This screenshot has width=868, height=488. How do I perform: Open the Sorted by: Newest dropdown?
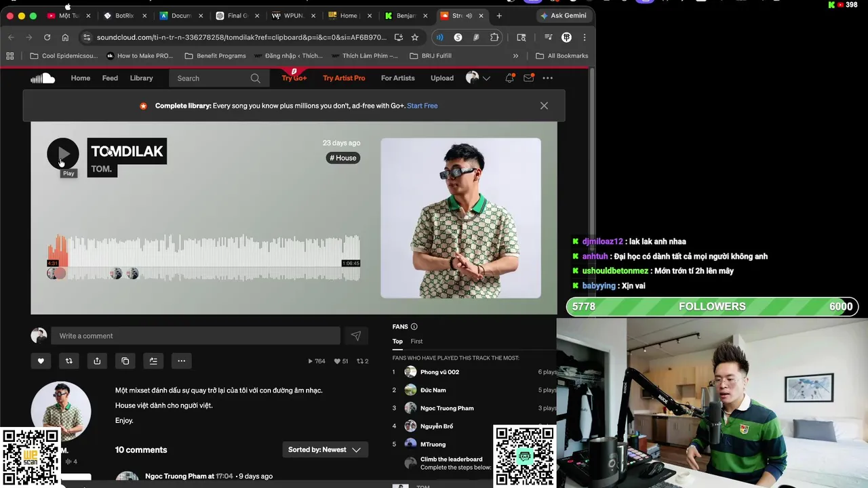tap(325, 449)
